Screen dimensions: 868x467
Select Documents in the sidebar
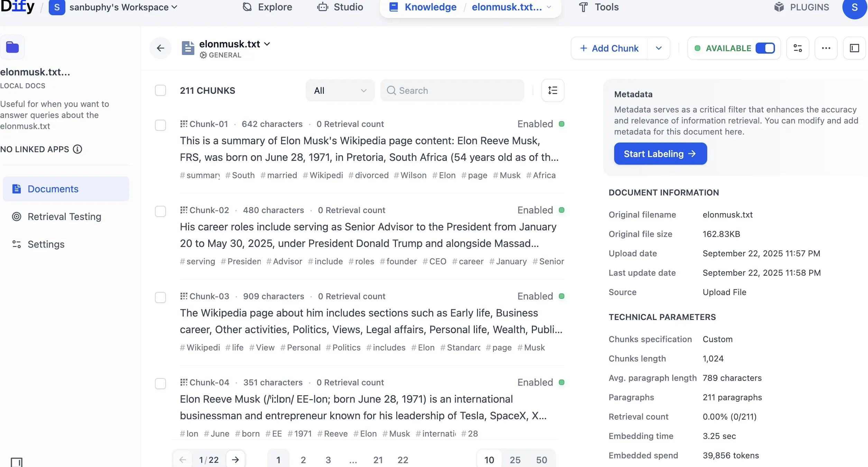66,189
